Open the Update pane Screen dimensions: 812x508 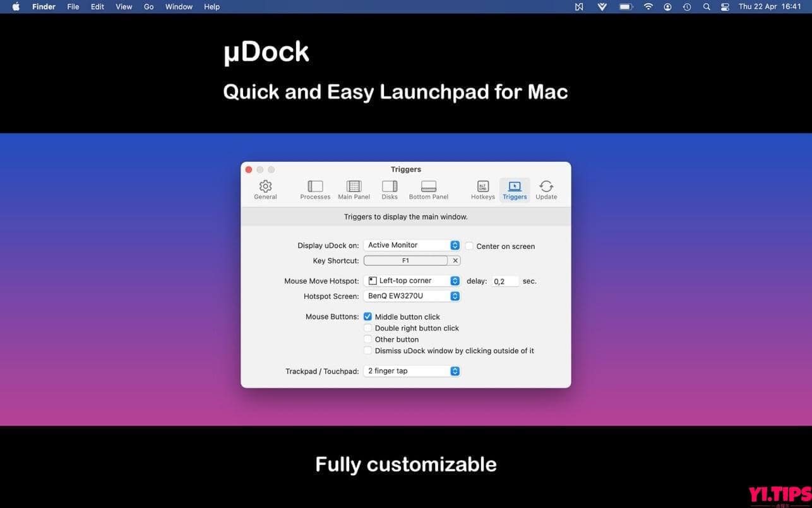[546, 188]
